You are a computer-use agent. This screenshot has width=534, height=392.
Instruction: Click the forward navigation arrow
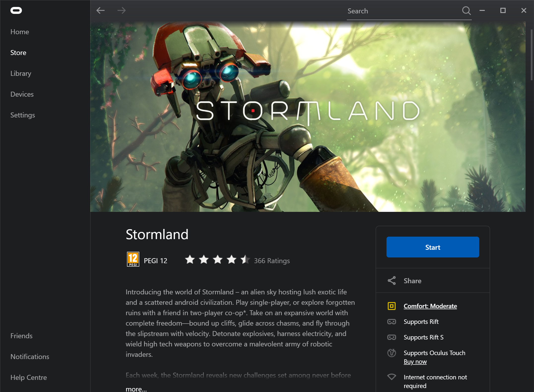(x=121, y=10)
